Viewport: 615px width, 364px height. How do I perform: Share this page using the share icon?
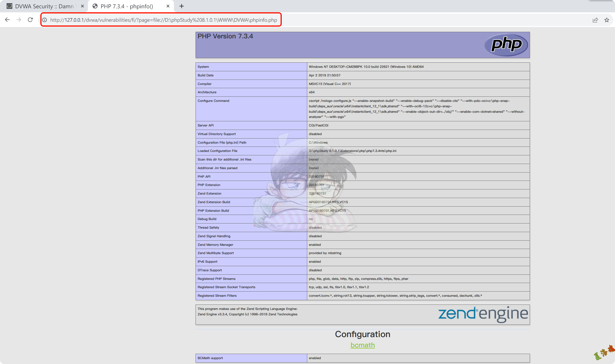[x=595, y=20]
